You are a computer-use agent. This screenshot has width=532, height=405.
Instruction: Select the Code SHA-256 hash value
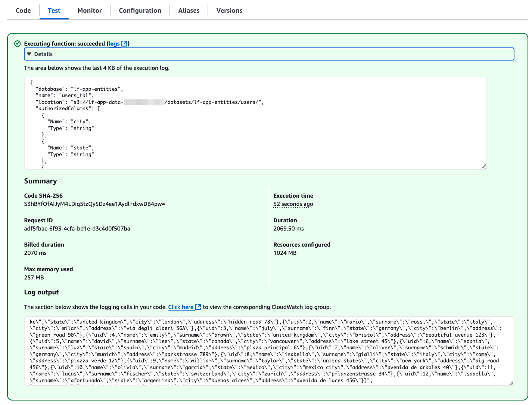(x=94, y=204)
